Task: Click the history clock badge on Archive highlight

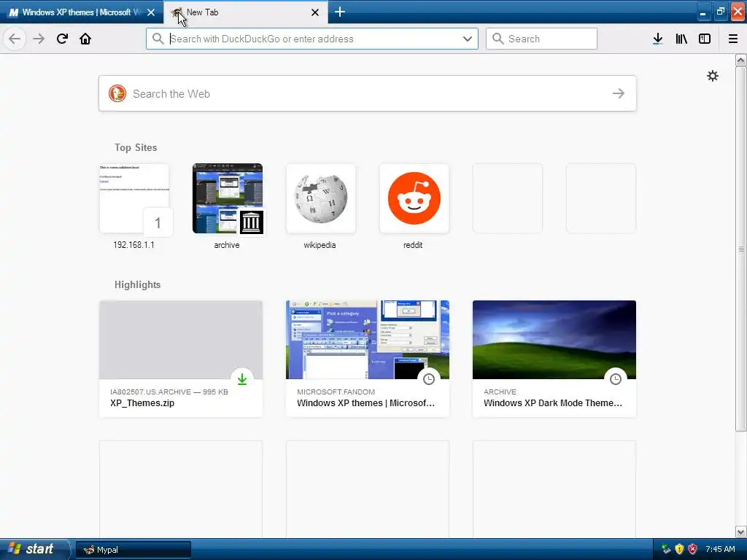Action: [616, 379]
